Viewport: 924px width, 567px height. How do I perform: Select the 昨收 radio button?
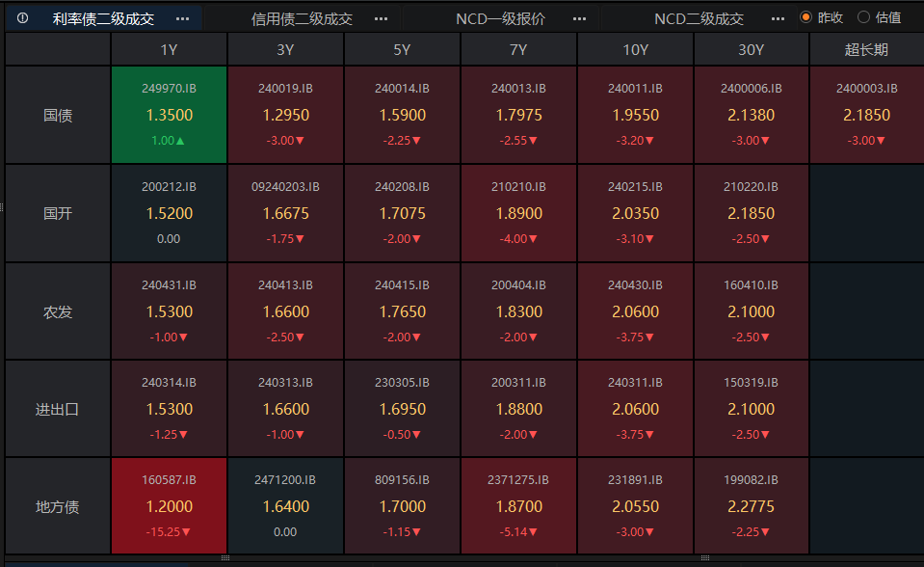pos(806,17)
